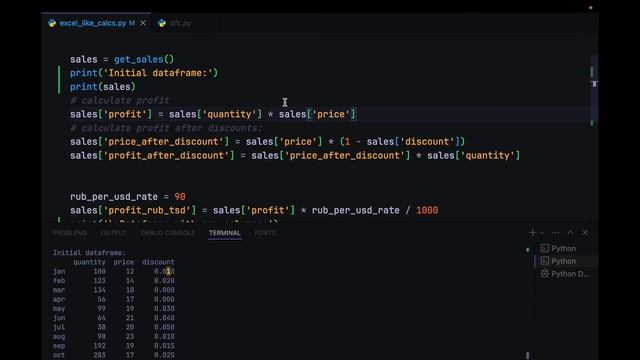Click the feb row label in terminal
The height and width of the screenshot is (360, 640).
(59, 281)
